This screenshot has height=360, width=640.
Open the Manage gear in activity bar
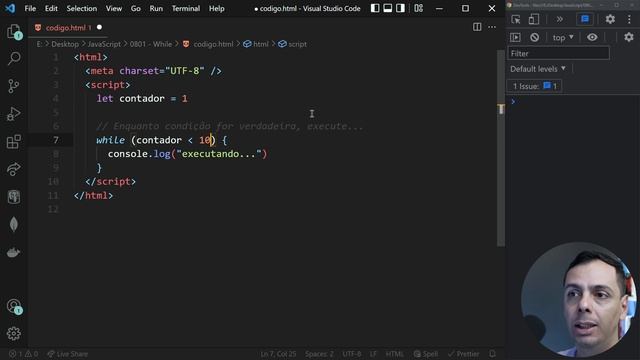coord(14,333)
